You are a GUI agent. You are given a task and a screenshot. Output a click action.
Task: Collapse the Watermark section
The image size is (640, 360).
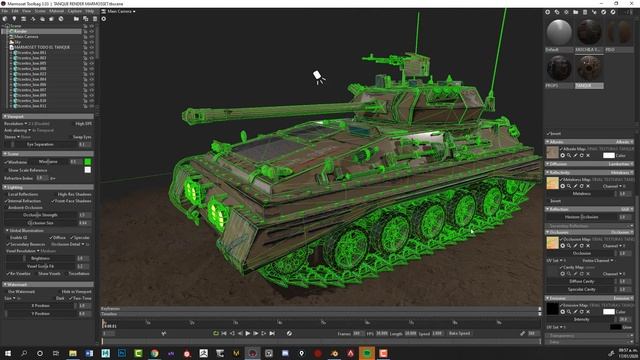[48, 284]
